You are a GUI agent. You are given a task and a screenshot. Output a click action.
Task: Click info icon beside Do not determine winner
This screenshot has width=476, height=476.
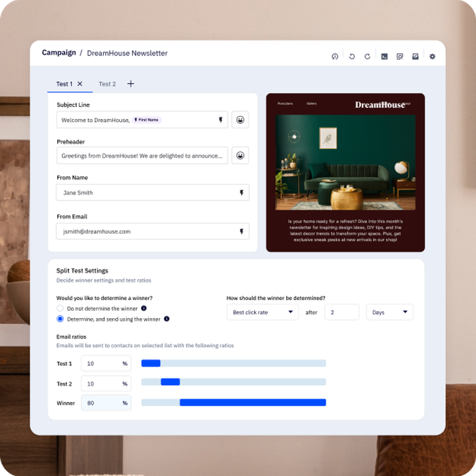click(144, 308)
